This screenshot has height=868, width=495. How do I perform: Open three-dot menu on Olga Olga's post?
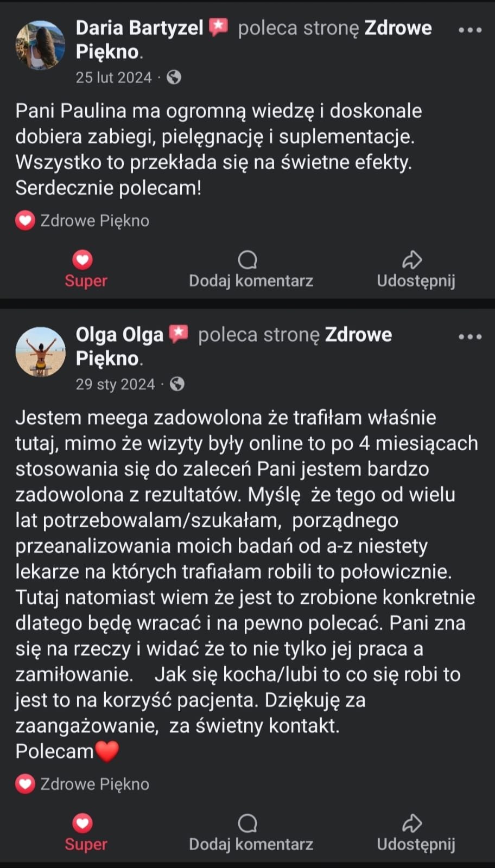[x=469, y=336]
